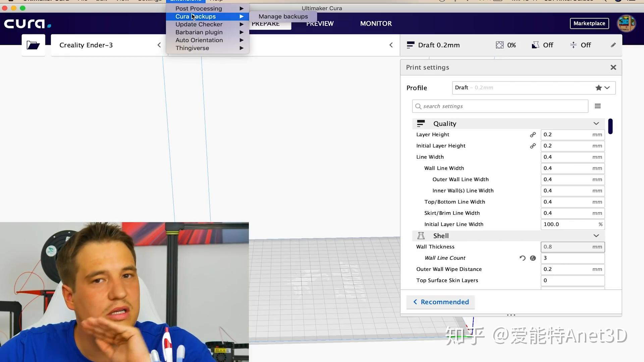
Task: Click the Recommended button
Action: click(441, 302)
